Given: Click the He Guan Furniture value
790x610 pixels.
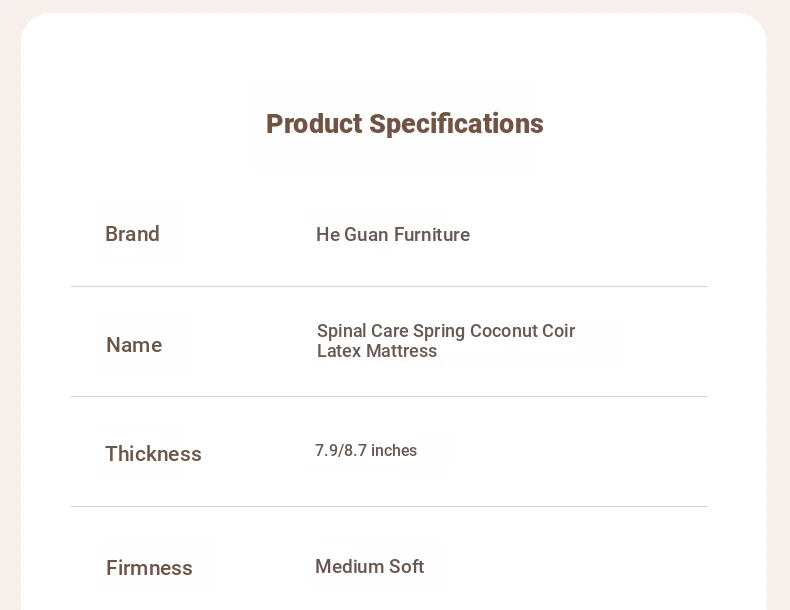Looking at the screenshot, I should [x=393, y=235].
